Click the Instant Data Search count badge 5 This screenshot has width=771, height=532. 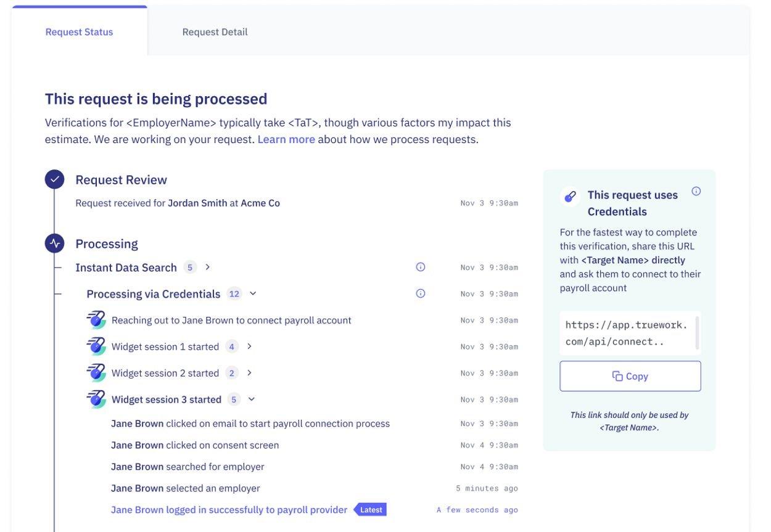coord(191,268)
